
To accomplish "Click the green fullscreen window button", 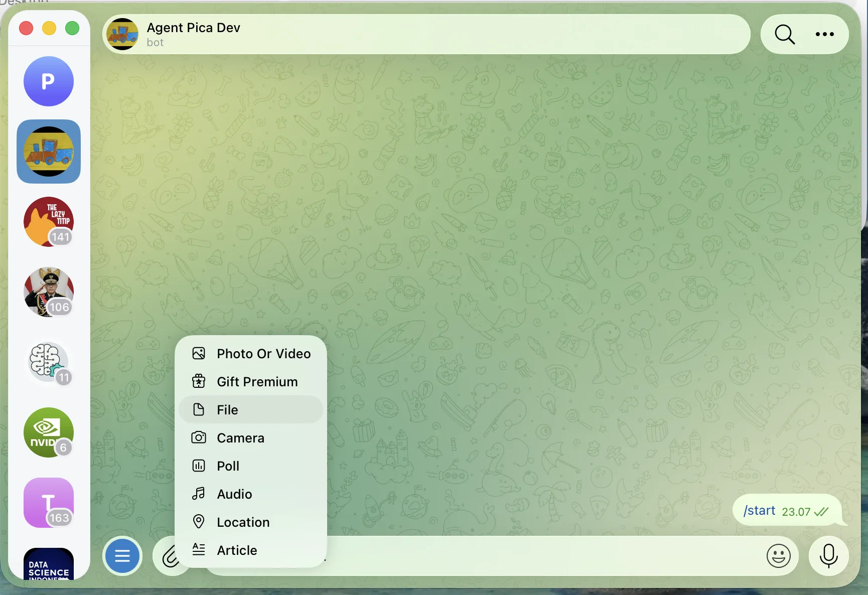I will click(72, 28).
